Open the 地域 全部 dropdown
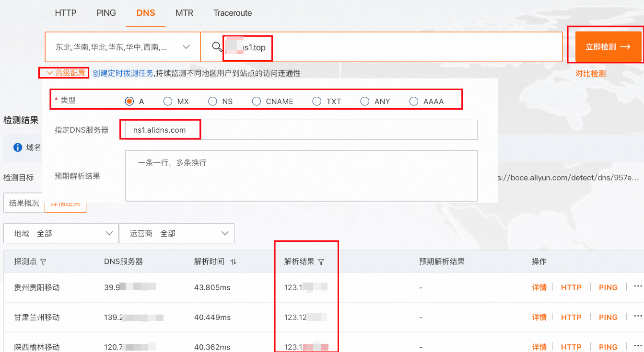The height and width of the screenshot is (352, 644). 61,233
